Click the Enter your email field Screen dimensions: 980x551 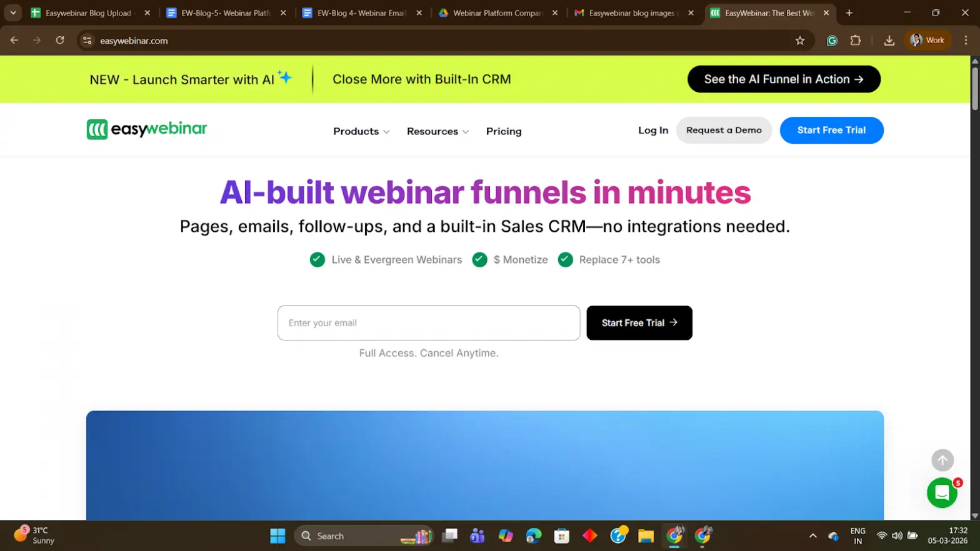429,323
